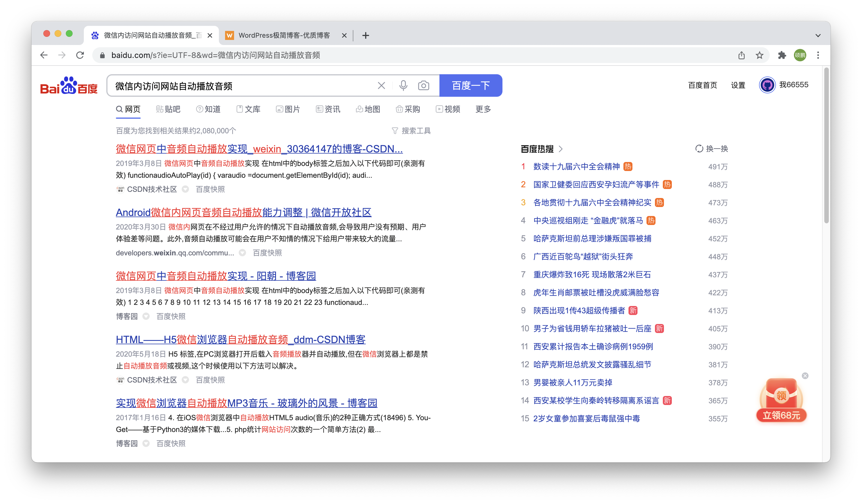Expand dropdown next to 博客园 under 阳朝 result
862x504 pixels.
tap(146, 316)
